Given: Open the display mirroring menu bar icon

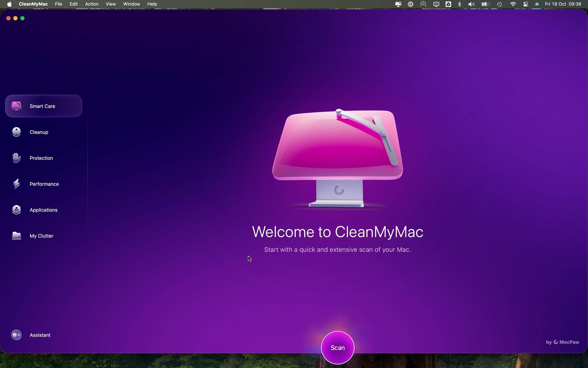Looking at the screenshot, I should [x=437, y=4].
